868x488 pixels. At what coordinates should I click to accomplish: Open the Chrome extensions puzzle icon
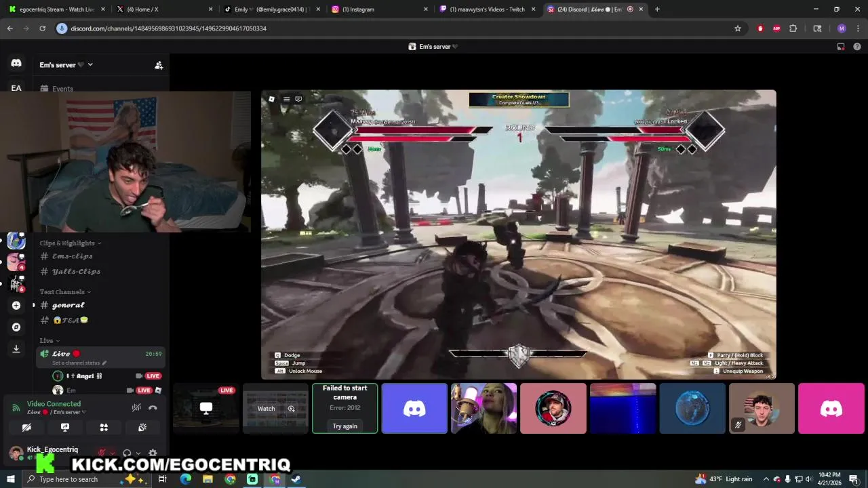[793, 28]
